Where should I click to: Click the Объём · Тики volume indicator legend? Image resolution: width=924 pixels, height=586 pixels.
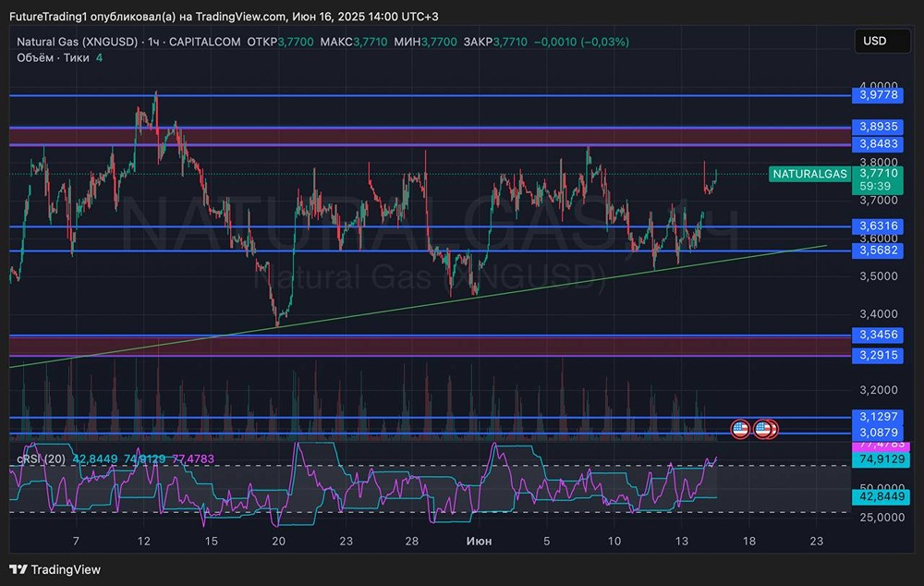click(x=53, y=57)
